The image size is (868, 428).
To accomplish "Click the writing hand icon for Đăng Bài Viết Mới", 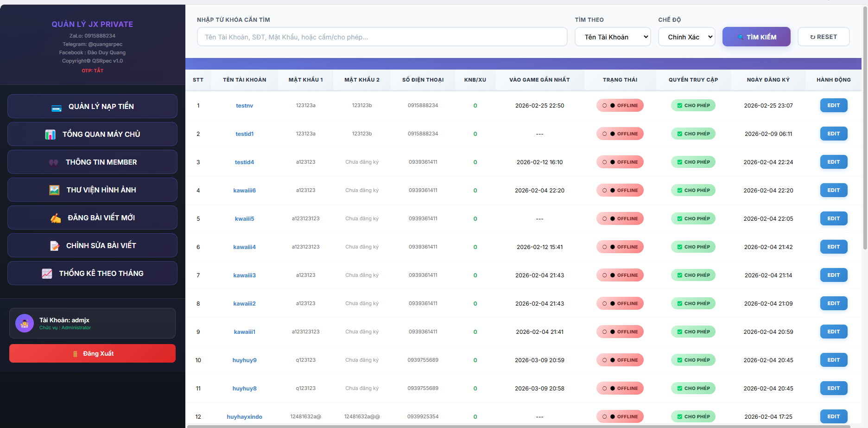I will coord(56,218).
